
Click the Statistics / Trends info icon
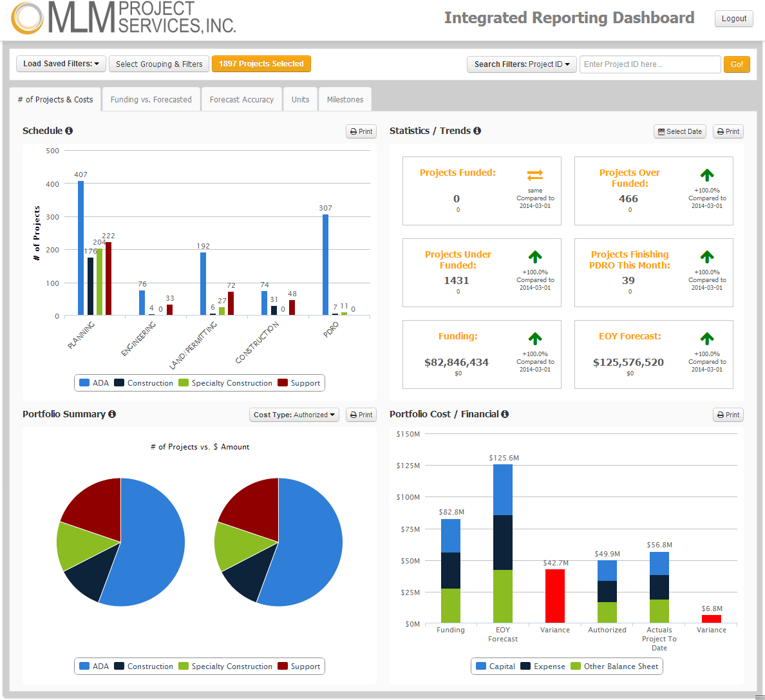(477, 131)
